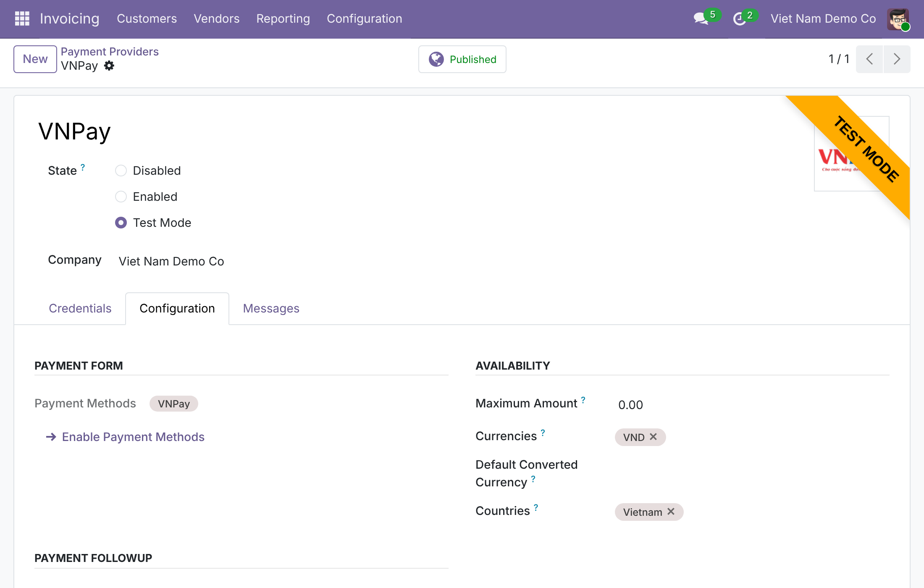Viewport: 924px width, 588px height.
Task: Select the Configuration form tab
Action: pos(177,308)
